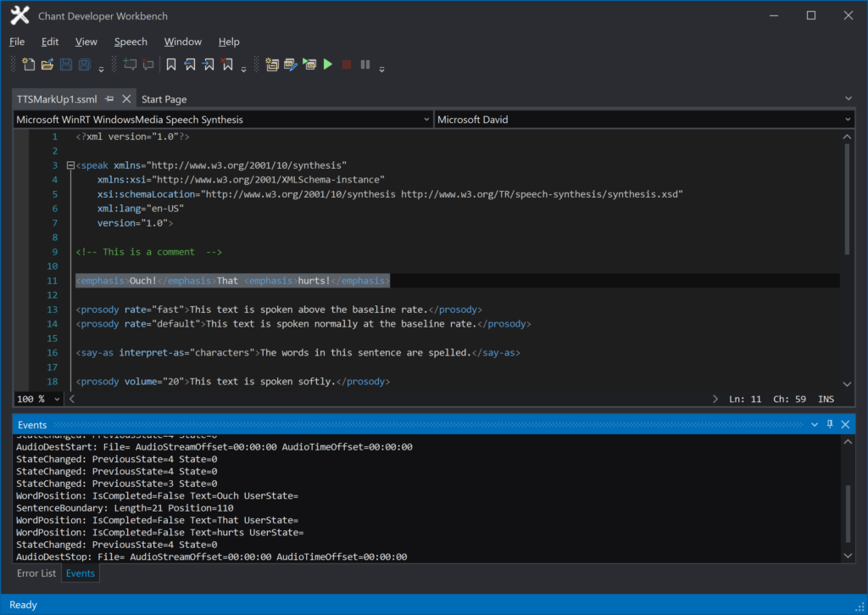Image resolution: width=868 pixels, height=615 pixels.
Task: Click the comment text on line 9
Action: [149, 252]
